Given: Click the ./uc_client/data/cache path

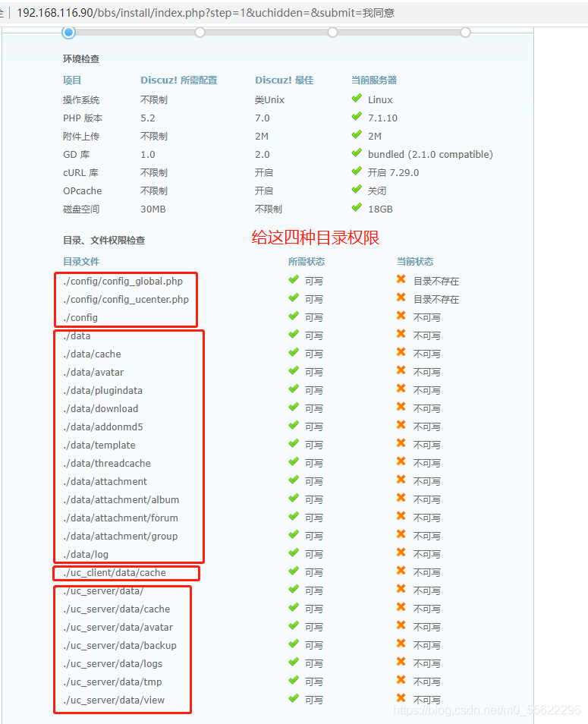Looking at the screenshot, I should pyautogui.click(x=115, y=572).
